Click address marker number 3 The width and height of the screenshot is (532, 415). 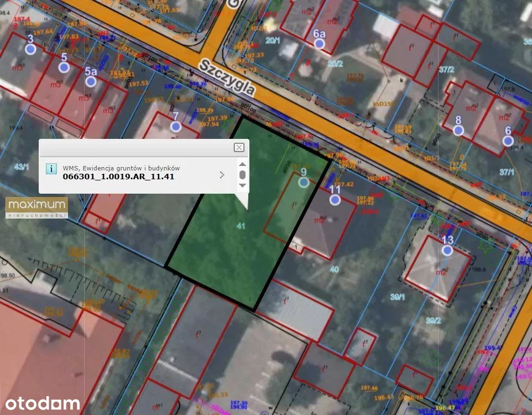(x=30, y=49)
